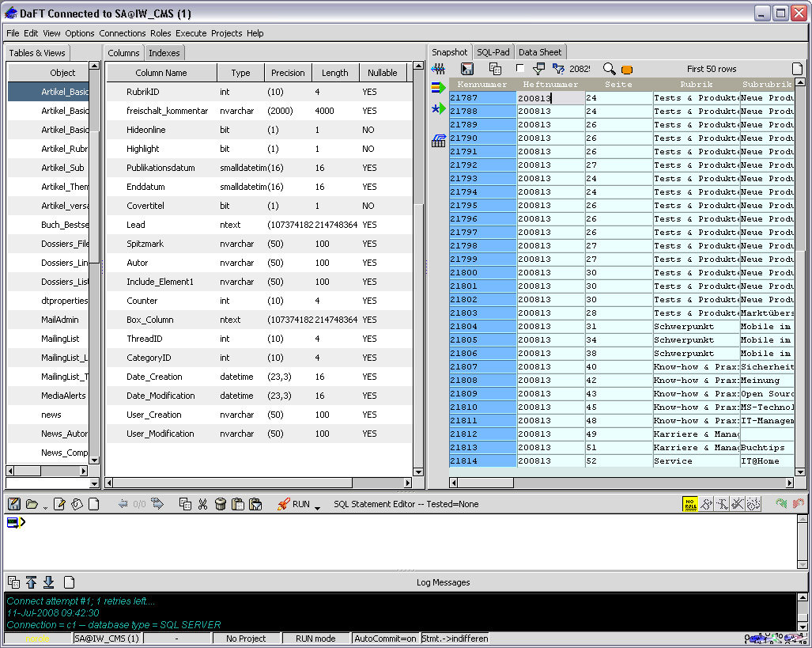Click the RUN mode status bar entry

click(315, 639)
